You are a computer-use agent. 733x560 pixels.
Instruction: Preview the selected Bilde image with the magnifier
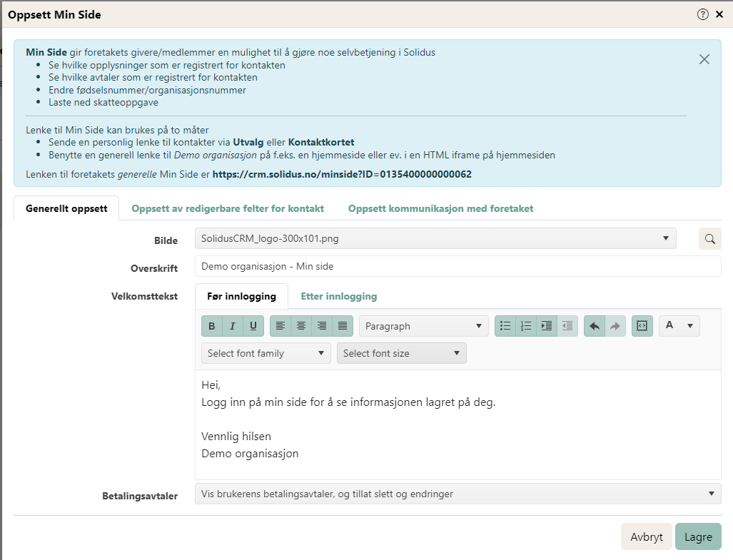[x=709, y=239]
